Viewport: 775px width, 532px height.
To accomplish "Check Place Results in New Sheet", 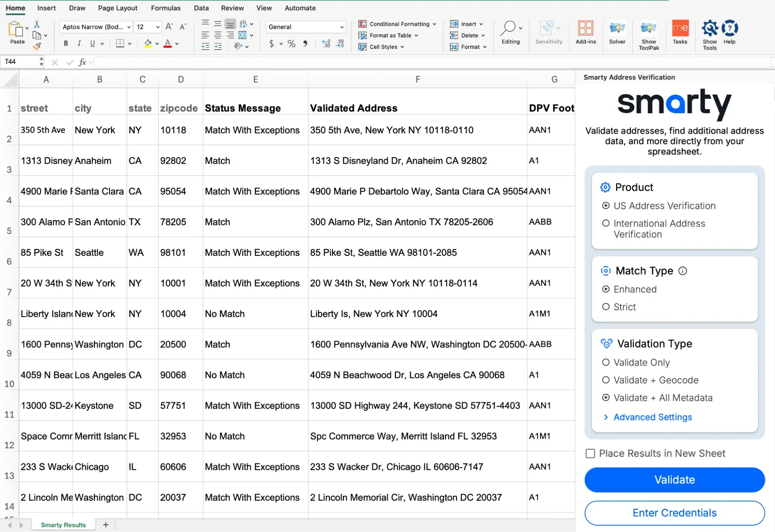I will tap(590, 454).
